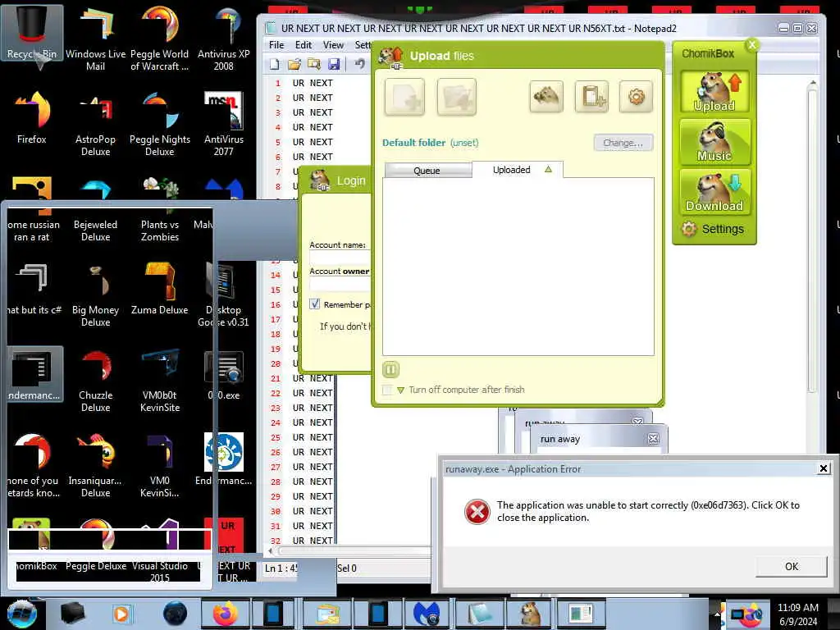Screen dimensions: 840x630
Task: Click line 1 'UR NEXT' text in Notepad2
Action: click(x=313, y=83)
